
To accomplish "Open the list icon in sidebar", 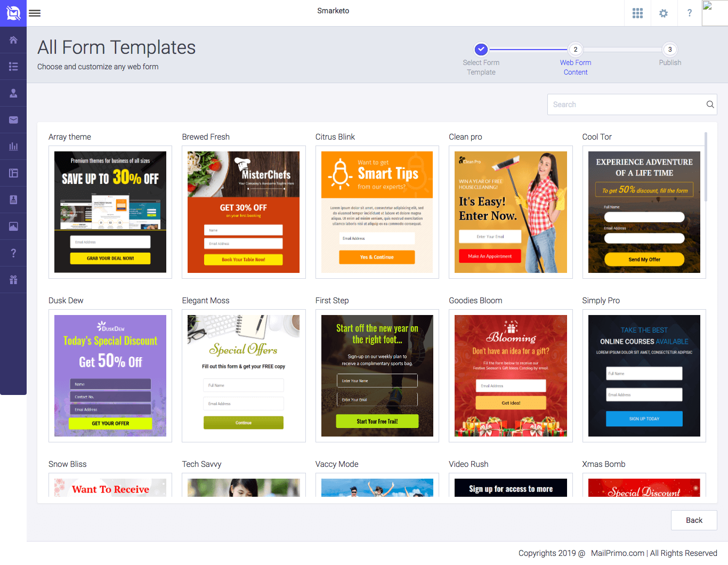I will click(13, 67).
